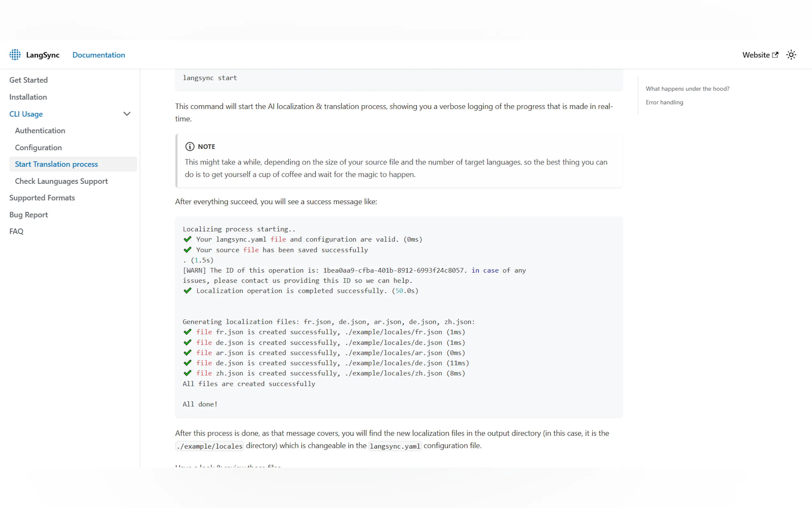The image size is (812, 508).
Task: Click the LangSync globe logo icon
Action: 15,55
